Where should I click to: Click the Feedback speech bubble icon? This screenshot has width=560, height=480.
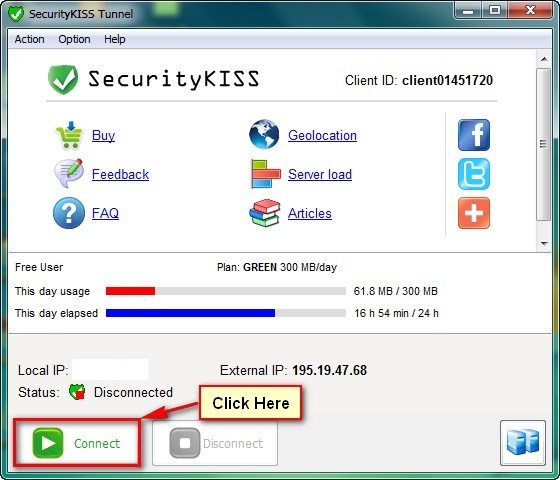tap(69, 174)
